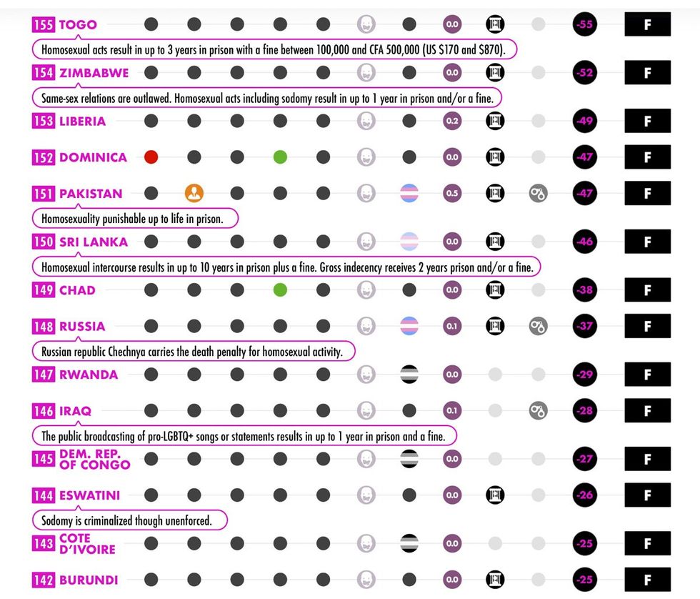Click the F grade box for Eswatini

tap(647, 495)
